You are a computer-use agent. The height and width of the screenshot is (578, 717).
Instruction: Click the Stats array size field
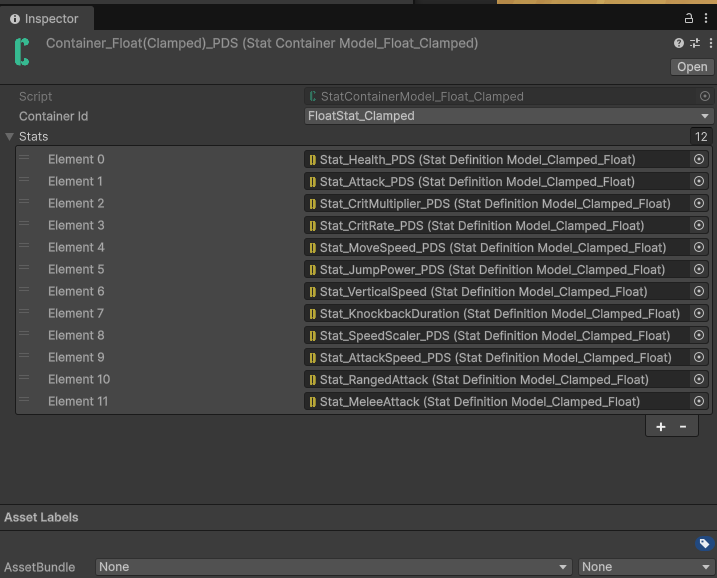click(x=701, y=137)
